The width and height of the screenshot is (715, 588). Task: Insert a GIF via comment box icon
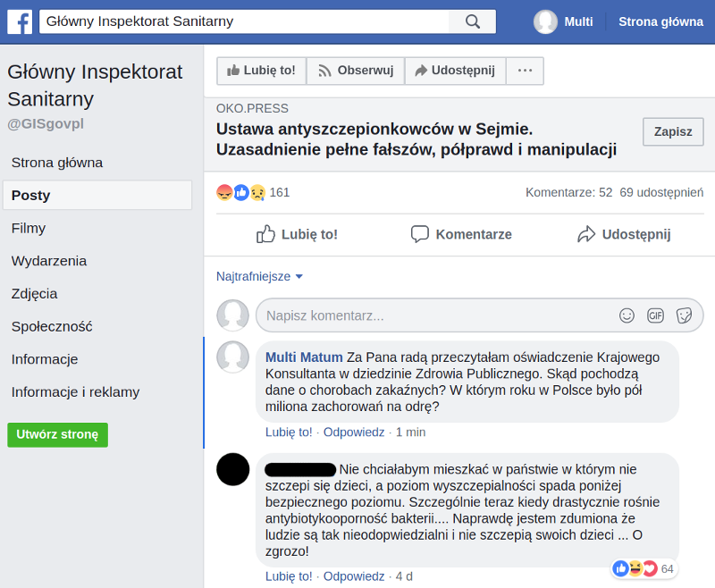click(x=656, y=315)
